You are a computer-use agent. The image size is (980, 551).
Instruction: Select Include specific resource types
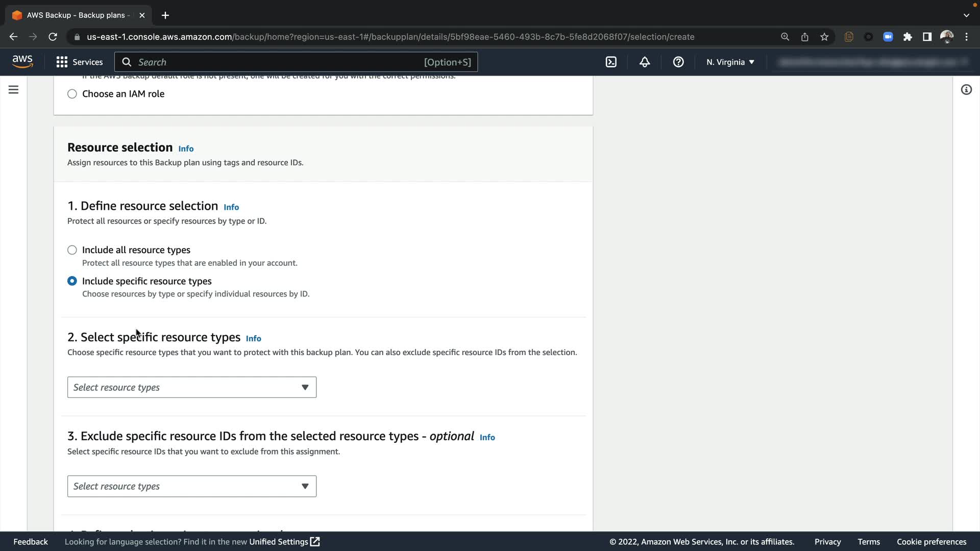click(x=72, y=281)
